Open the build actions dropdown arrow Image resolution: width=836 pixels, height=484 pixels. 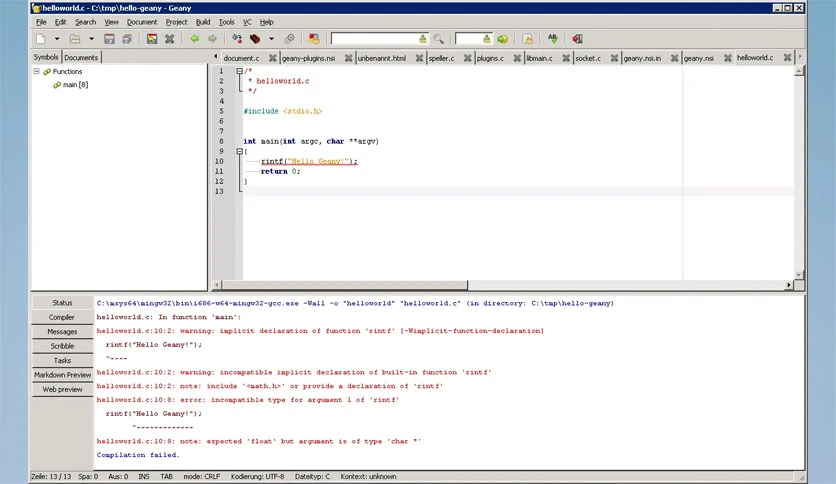coord(271,39)
